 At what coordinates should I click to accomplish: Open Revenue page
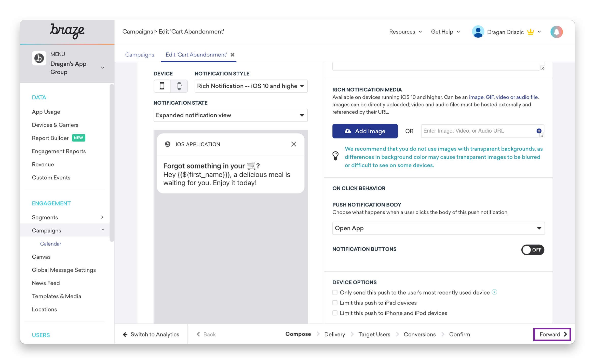(x=43, y=164)
